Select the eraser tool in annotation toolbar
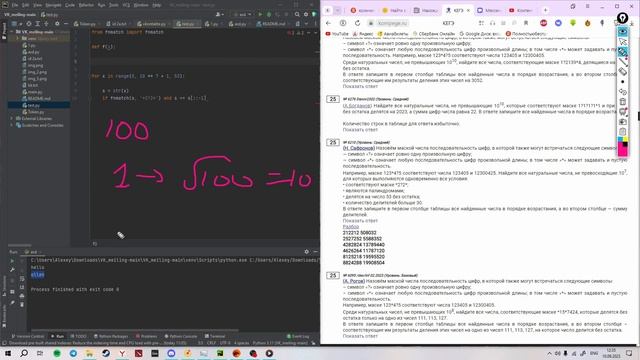640x360 pixels. (622, 71)
